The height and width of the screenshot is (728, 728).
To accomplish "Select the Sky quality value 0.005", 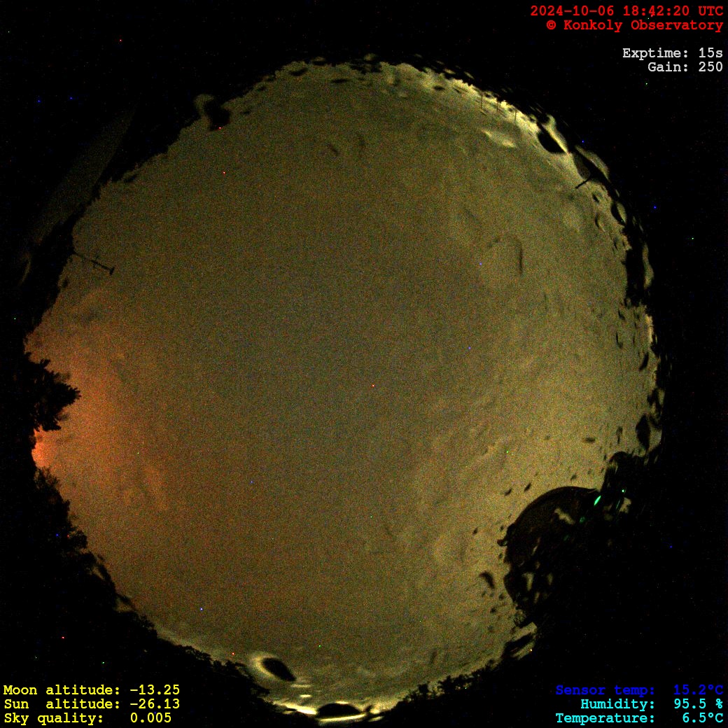I will tap(150, 718).
